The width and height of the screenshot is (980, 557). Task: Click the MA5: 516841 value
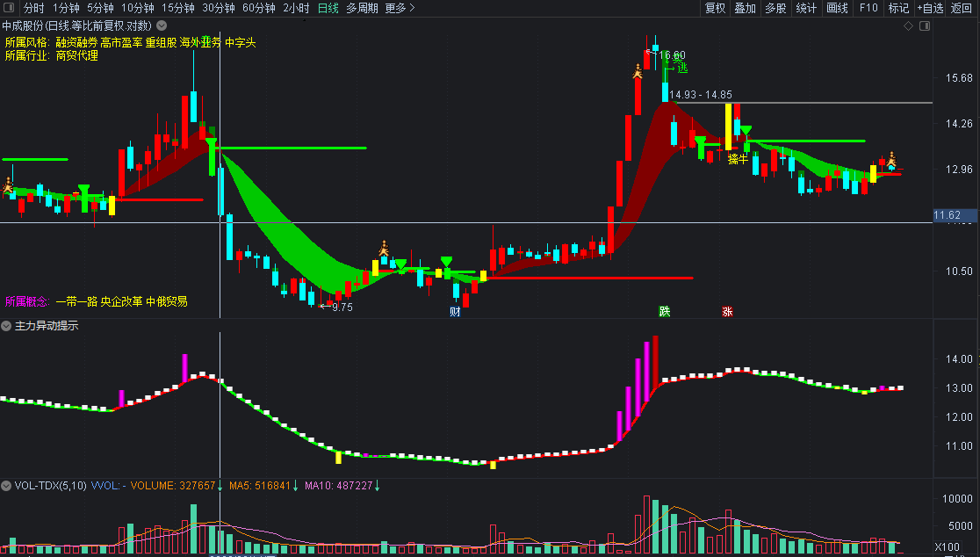(260, 485)
